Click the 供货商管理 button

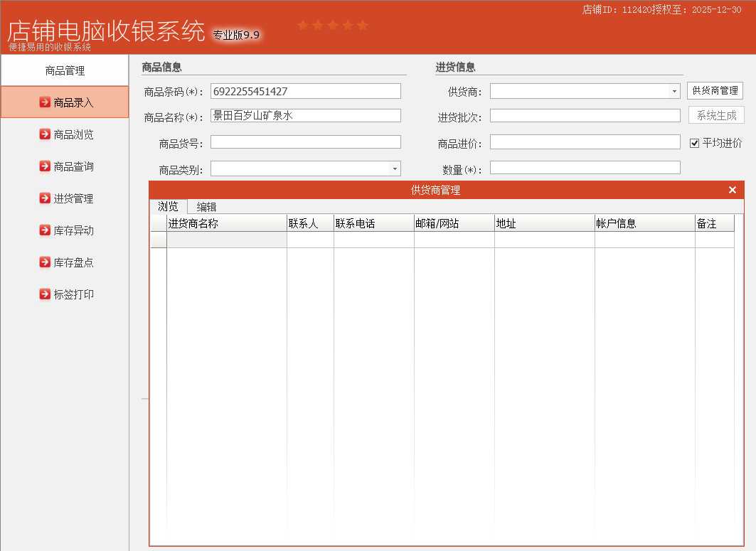pyautogui.click(x=715, y=90)
